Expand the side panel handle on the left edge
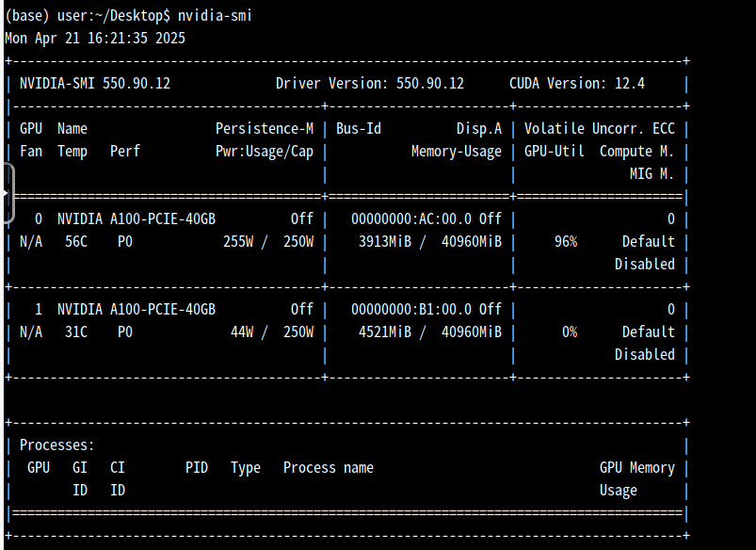 (x=7, y=193)
